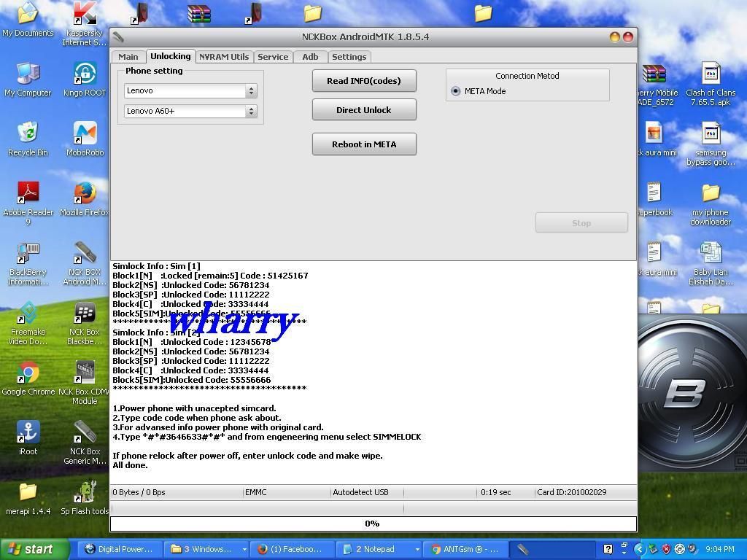Click the Reboot in META button
This screenshot has width=747, height=560.
(364, 144)
